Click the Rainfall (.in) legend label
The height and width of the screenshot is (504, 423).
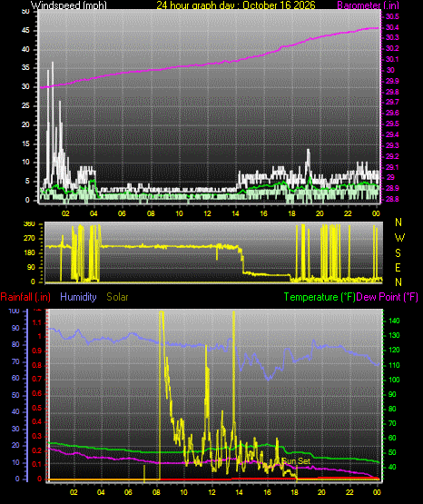pyautogui.click(x=25, y=297)
